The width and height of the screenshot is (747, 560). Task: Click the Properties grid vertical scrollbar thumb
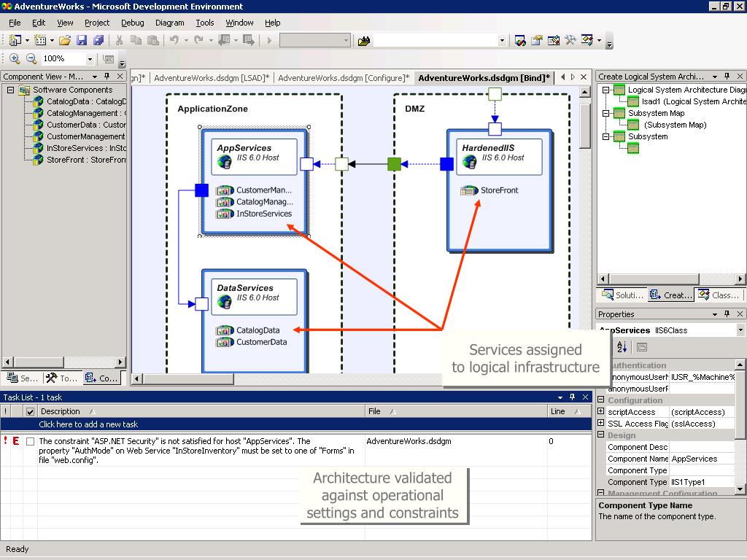click(x=740, y=405)
